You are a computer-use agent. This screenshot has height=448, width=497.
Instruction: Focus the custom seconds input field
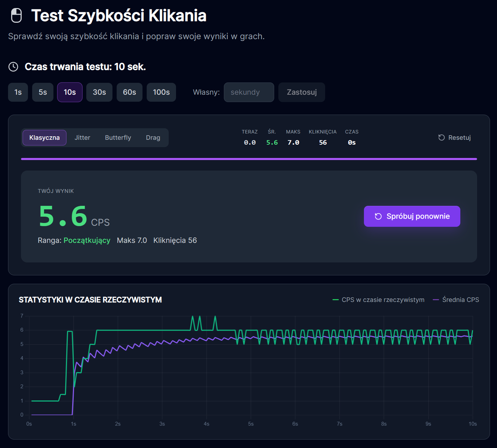pos(249,92)
